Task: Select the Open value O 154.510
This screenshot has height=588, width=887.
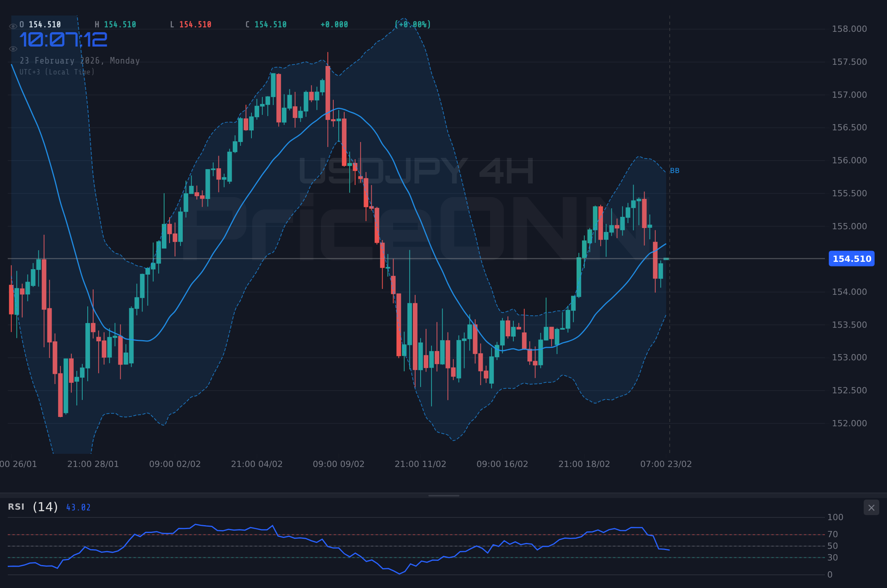Action: [40, 24]
